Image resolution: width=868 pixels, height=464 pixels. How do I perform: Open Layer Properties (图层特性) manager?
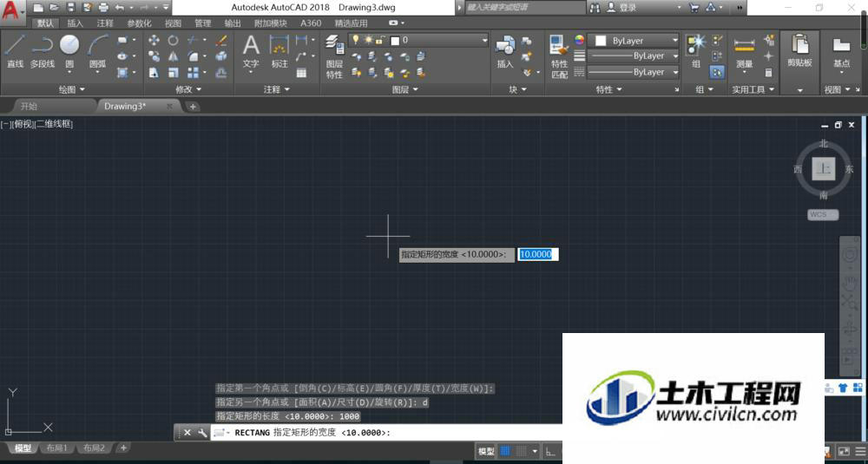(x=334, y=56)
